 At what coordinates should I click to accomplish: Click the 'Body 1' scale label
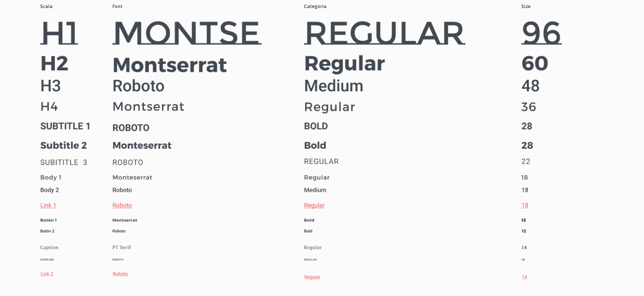point(51,177)
